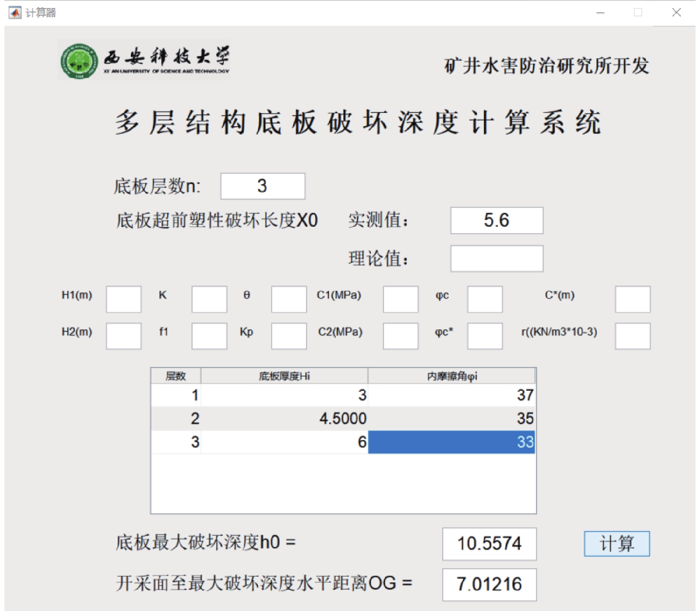
Task: Click the C1(MPa) input field
Action: 400,299
